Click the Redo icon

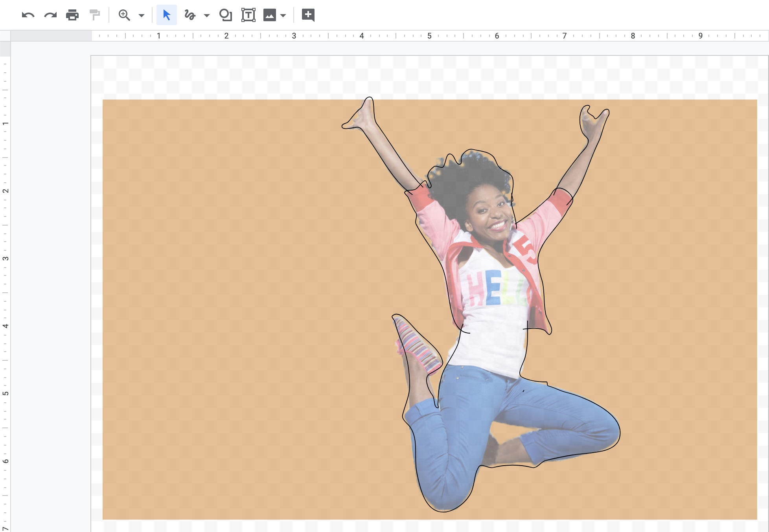pyautogui.click(x=50, y=15)
